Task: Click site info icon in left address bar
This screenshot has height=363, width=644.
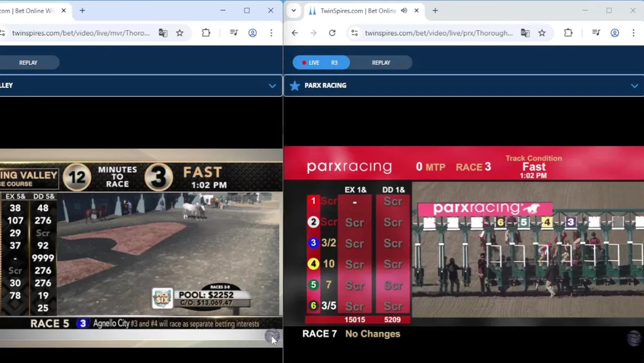Action: [3, 33]
